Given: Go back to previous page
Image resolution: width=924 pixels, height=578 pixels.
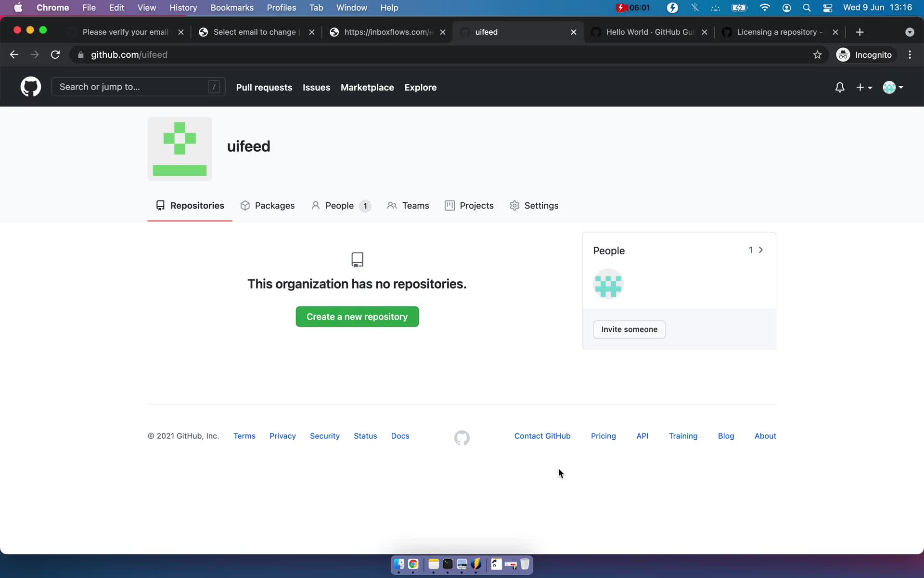Looking at the screenshot, I should coord(14,55).
